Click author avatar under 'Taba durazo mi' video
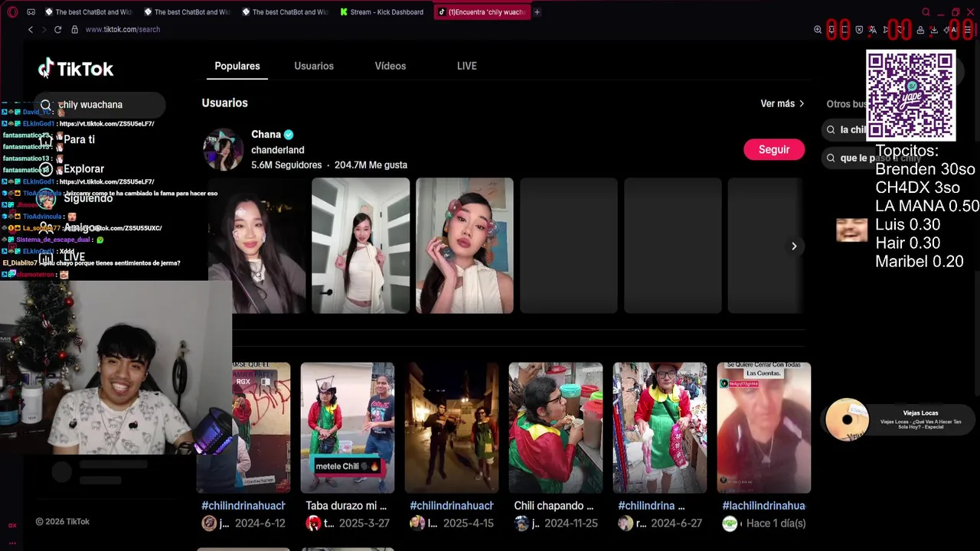The height and width of the screenshot is (551, 980). (313, 523)
